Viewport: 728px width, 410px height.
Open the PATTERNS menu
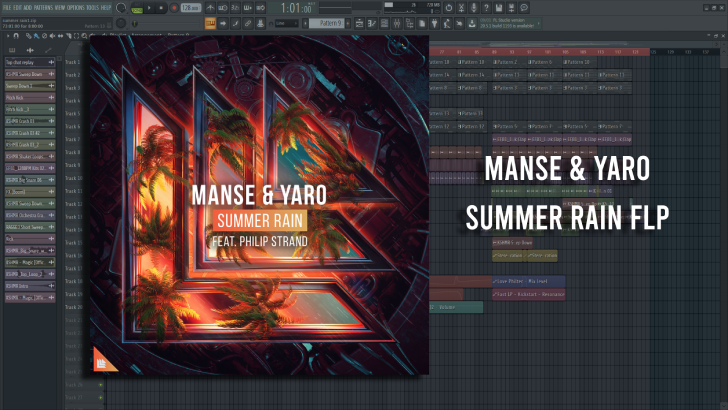click(43, 8)
